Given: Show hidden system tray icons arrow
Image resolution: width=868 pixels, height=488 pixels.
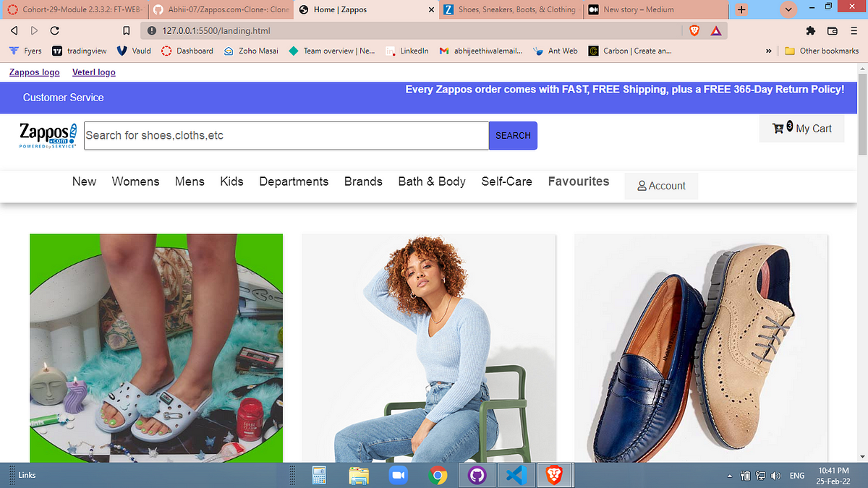Looking at the screenshot, I should (730, 476).
